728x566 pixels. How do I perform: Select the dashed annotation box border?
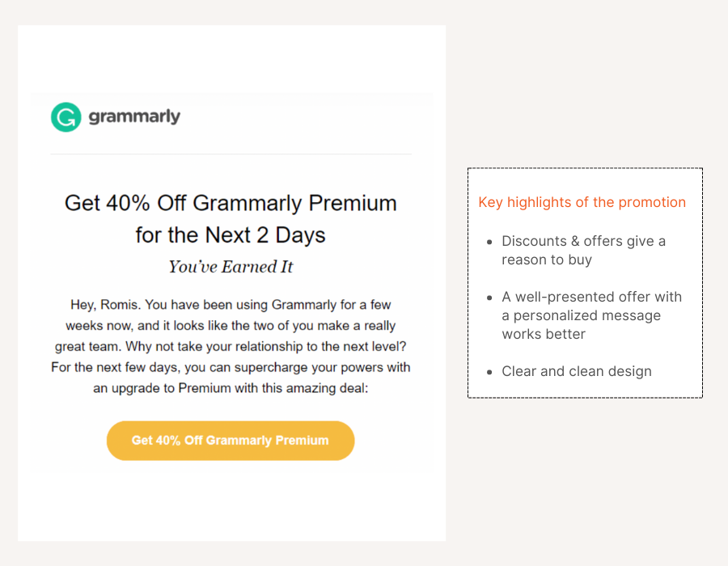point(585,168)
